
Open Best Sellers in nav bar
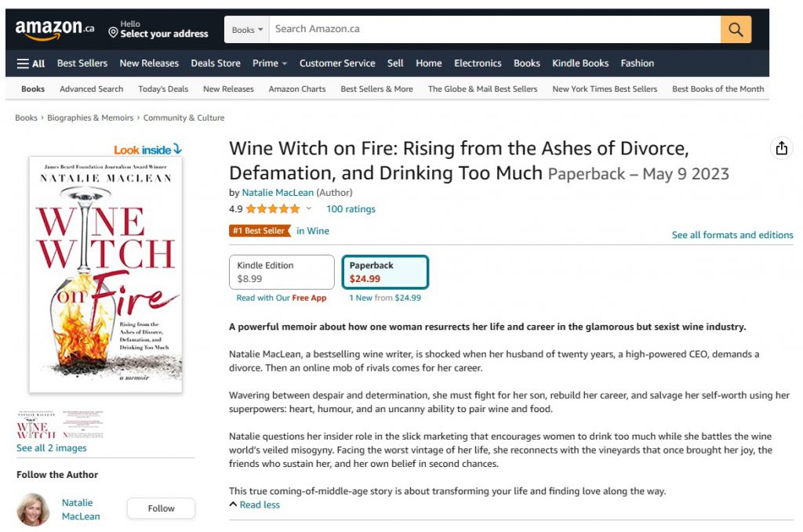point(82,63)
